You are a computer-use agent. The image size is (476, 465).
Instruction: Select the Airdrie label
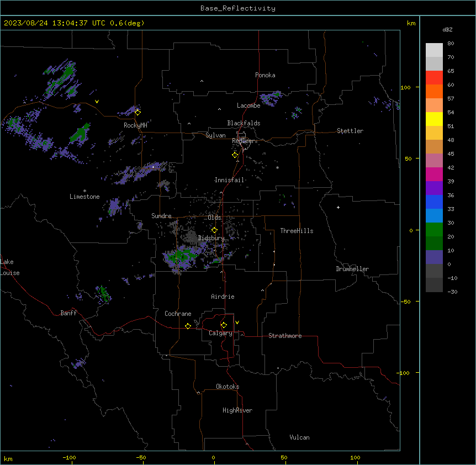[223, 297]
